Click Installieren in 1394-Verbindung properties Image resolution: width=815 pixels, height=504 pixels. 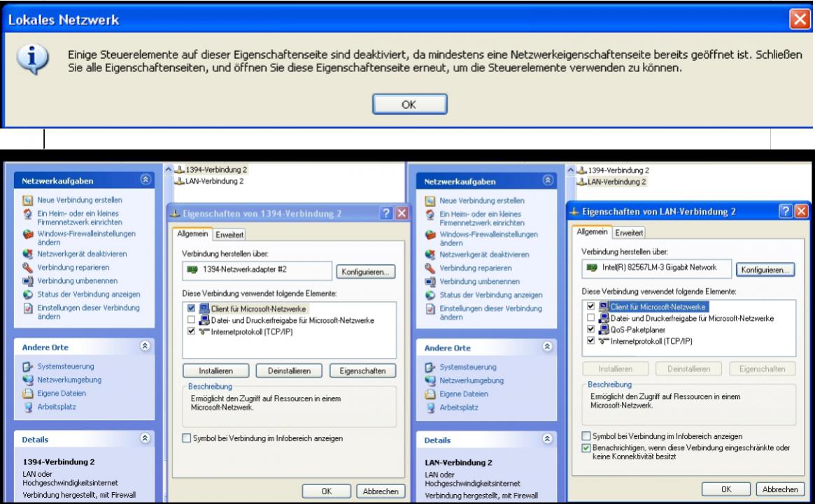tap(215, 371)
